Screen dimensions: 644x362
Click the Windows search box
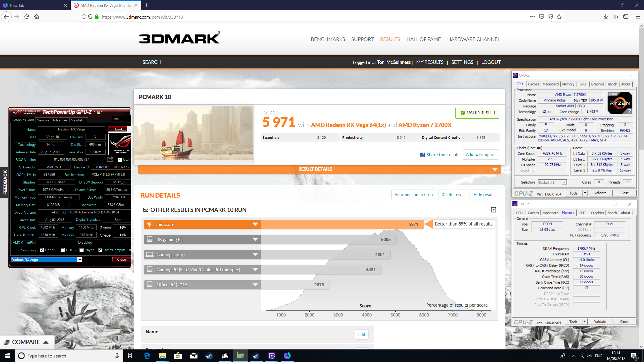pyautogui.click(x=69, y=356)
